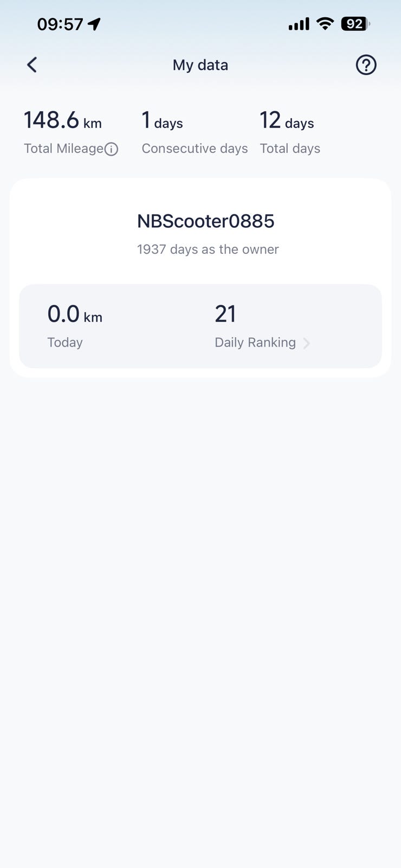Tap the 1937 days as the owner text
Image resolution: width=401 pixels, height=868 pixels.
coord(208,249)
